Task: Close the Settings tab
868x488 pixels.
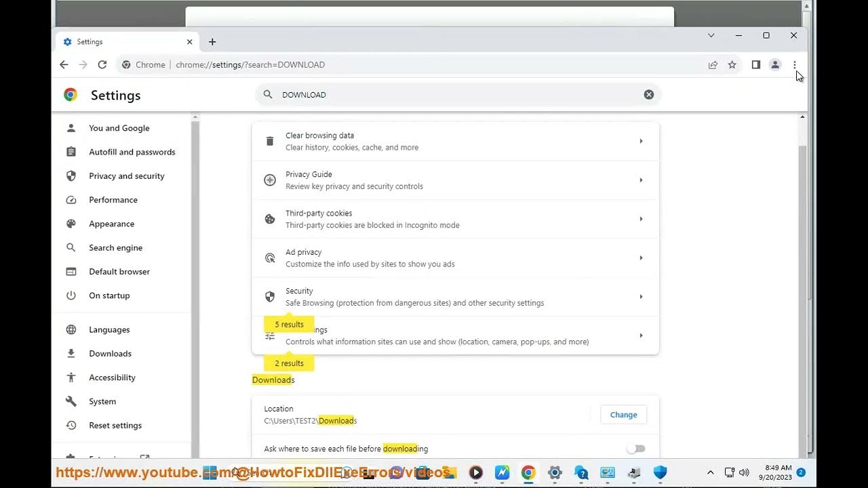Action: pos(189,42)
